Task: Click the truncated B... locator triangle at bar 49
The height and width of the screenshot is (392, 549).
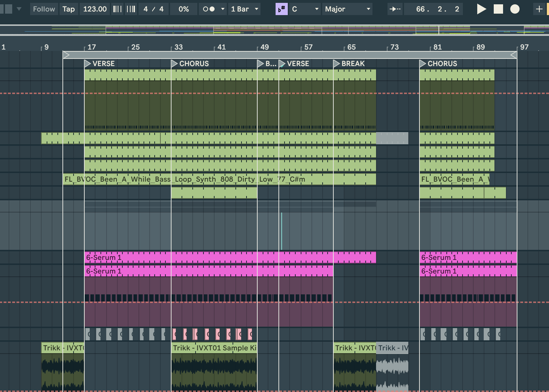Action: point(261,64)
